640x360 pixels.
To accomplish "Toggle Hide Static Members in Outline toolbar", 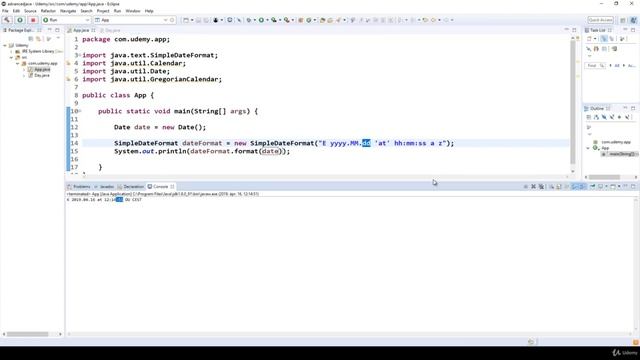I will 611,117.
